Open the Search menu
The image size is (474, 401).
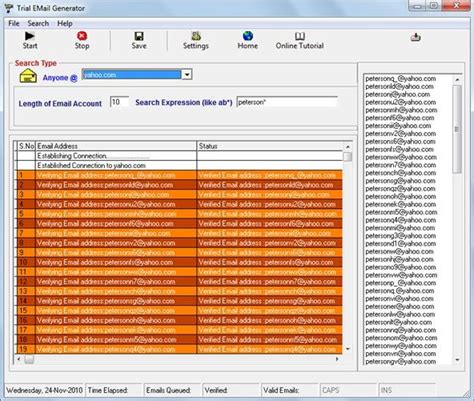tap(38, 23)
